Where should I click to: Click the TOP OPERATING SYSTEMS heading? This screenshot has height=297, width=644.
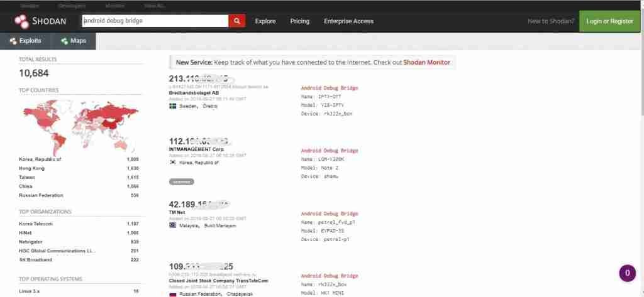tap(50, 279)
